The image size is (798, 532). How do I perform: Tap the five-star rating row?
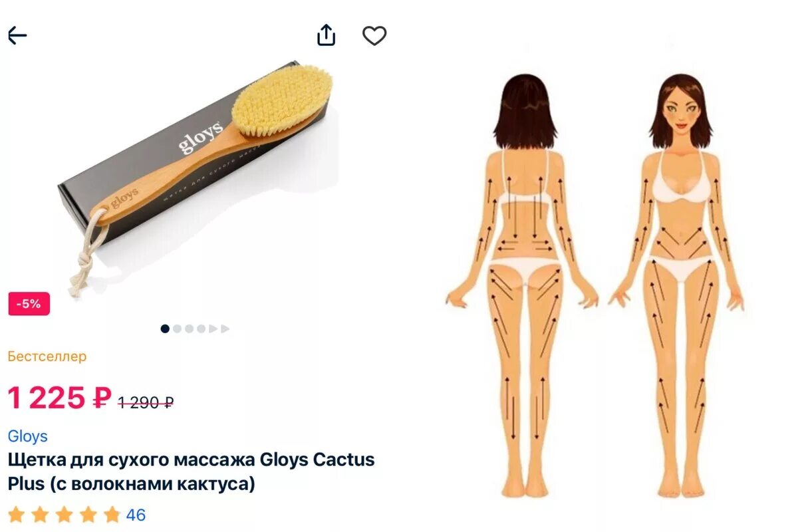coord(64,515)
